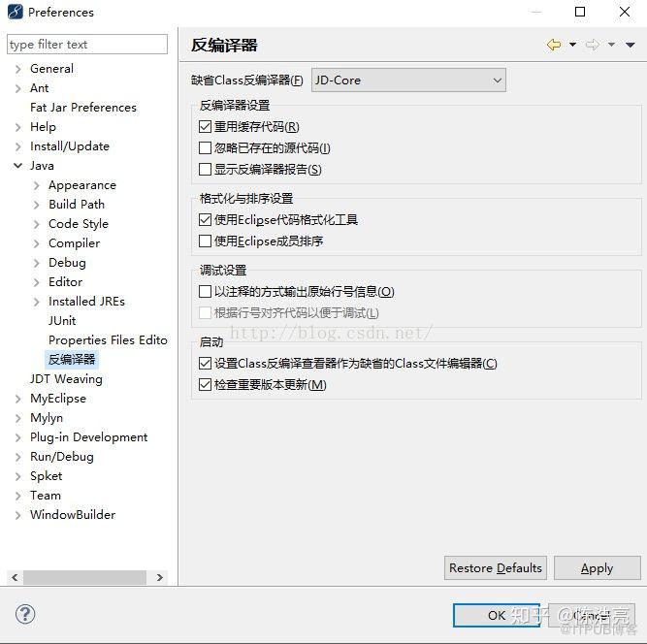This screenshot has width=647, height=644.
Task: Click the back navigation arrow icon
Action: (553, 45)
